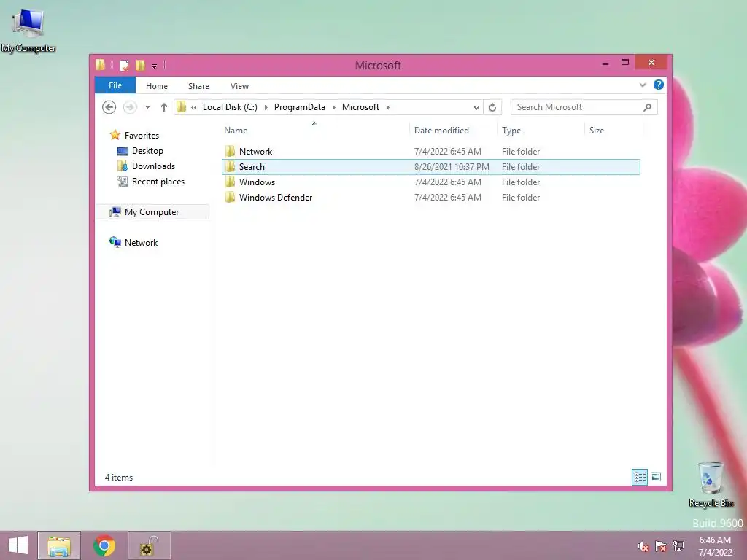The image size is (747, 560).
Task: Select the My Computer desktop icon
Action: (x=28, y=29)
